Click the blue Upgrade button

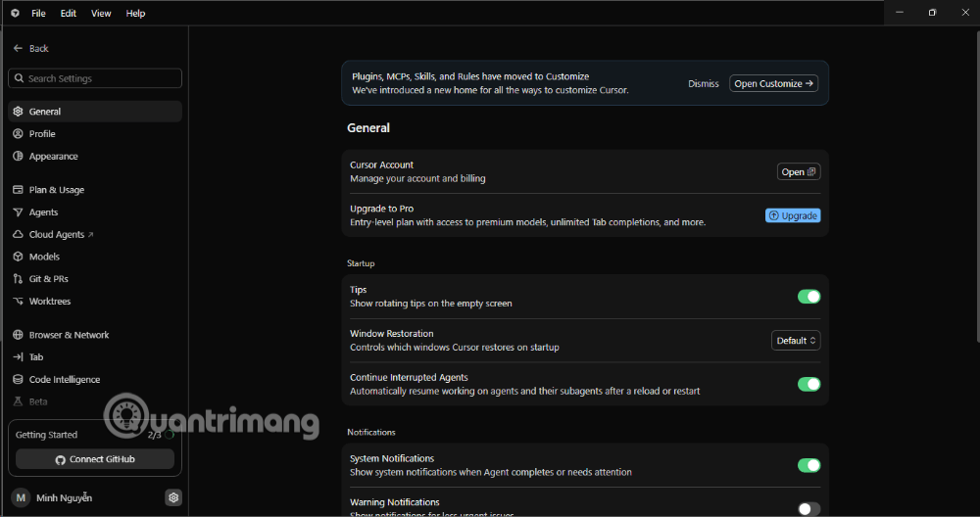(793, 215)
